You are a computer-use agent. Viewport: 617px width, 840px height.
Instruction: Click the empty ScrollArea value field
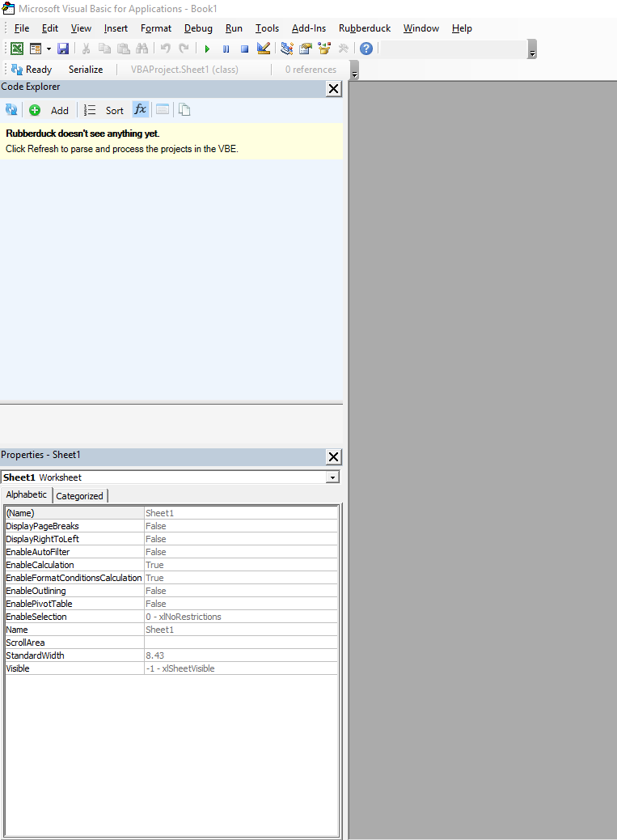[x=241, y=643]
